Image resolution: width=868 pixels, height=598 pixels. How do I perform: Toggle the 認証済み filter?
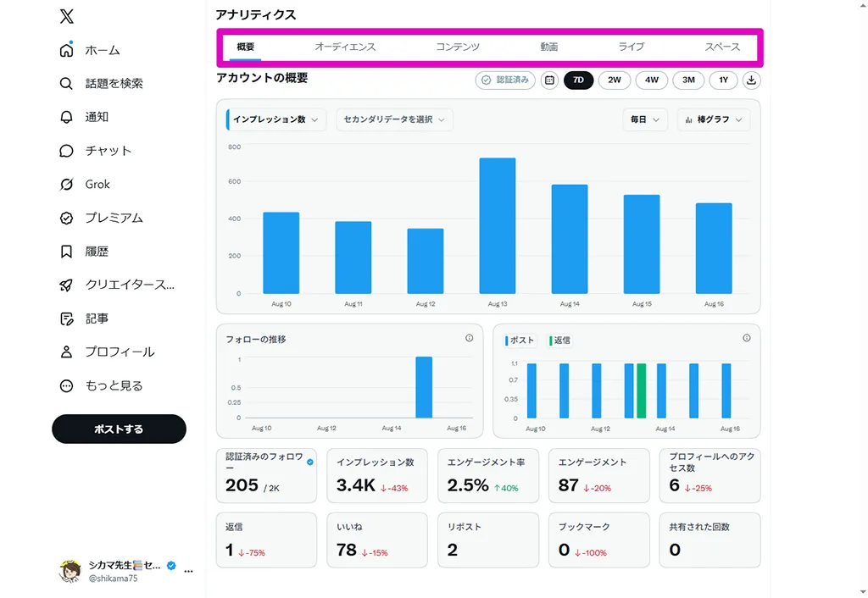pos(505,80)
